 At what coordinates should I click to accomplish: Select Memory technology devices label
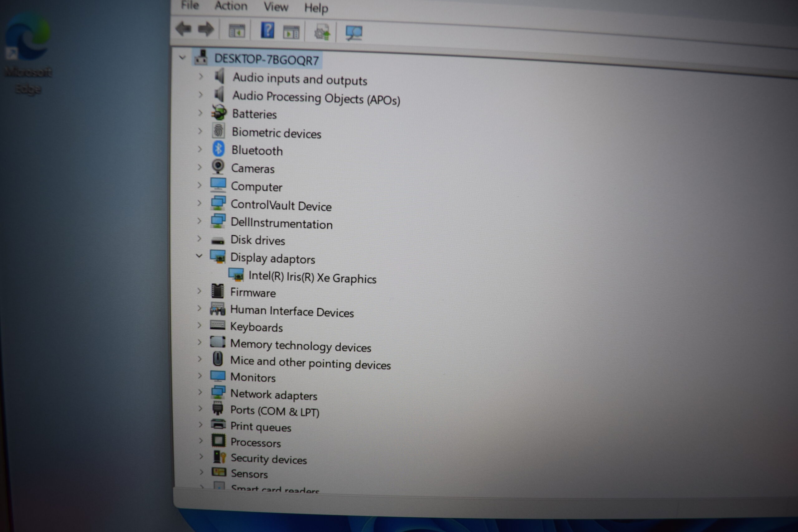pyautogui.click(x=300, y=346)
